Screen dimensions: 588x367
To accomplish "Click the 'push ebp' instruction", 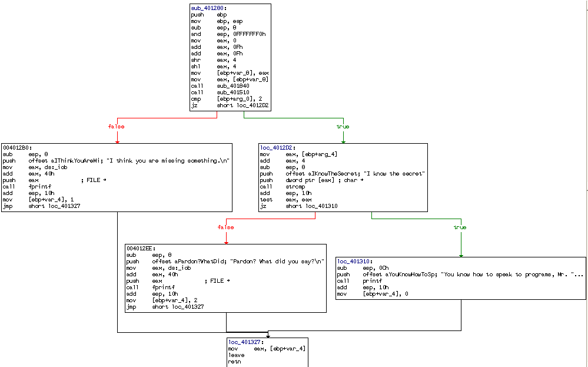I will pyautogui.click(x=210, y=15).
